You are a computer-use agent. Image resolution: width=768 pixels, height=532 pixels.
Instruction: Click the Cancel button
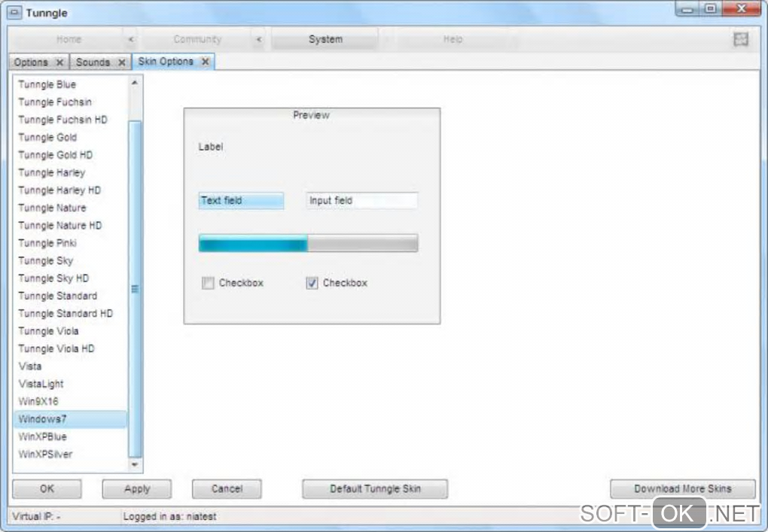pos(227,488)
